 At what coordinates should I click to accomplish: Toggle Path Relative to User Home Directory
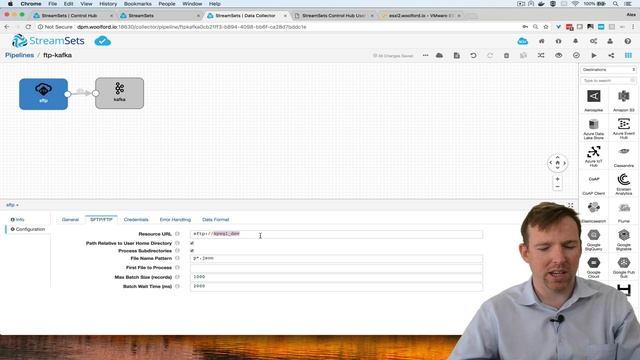pyautogui.click(x=192, y=243)
